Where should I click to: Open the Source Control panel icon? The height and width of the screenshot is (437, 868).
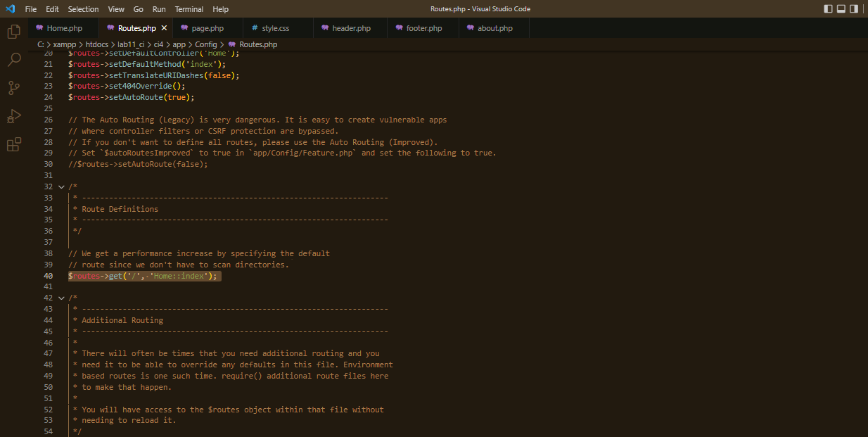pos(13,88)
